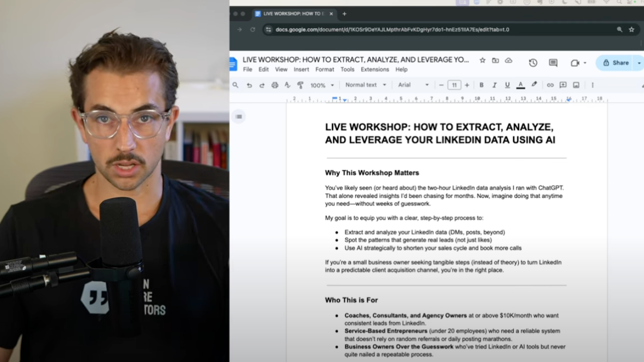
Task: Open the Extensions menu
Action: pyautogui.click(x=375, y=69)
